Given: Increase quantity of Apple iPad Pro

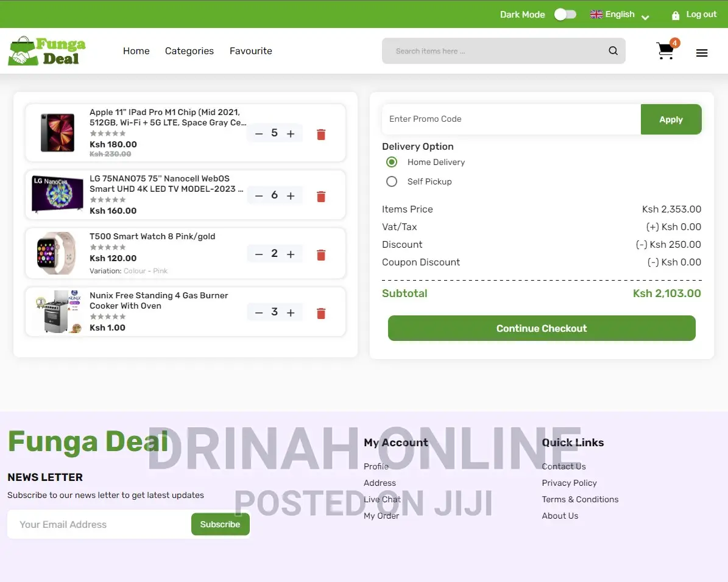Looking at the screenshot, I should 291,134.
